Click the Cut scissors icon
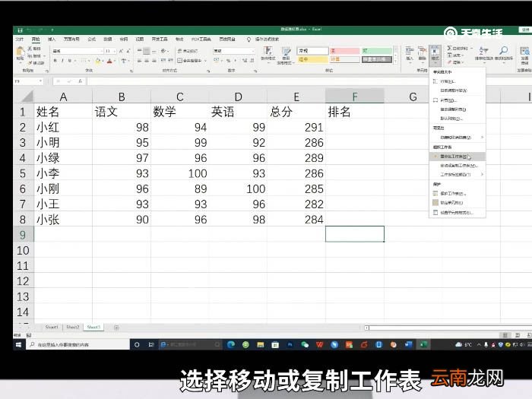532x399 pixels. pos(30,49)
